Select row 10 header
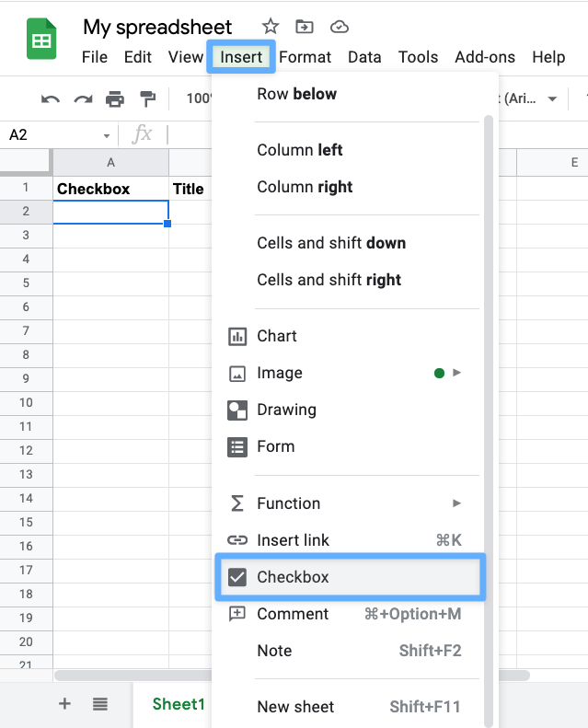This screenshot has height=728, width=588. click(x=26, y=402)
